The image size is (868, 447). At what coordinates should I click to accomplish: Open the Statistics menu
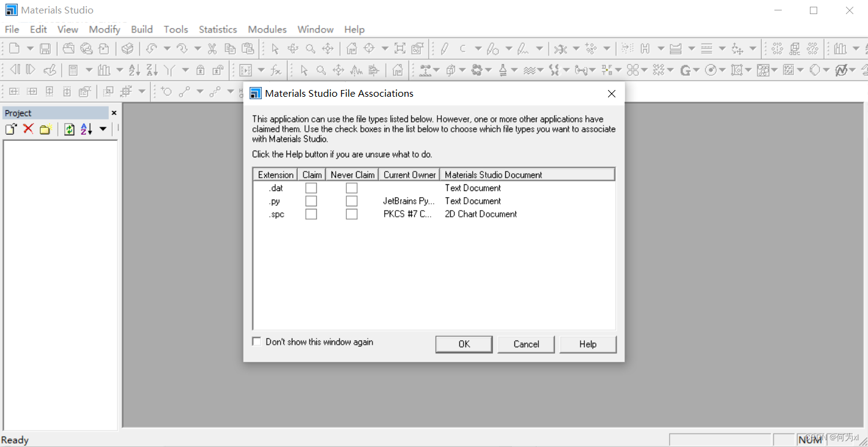tap(218, 29)
